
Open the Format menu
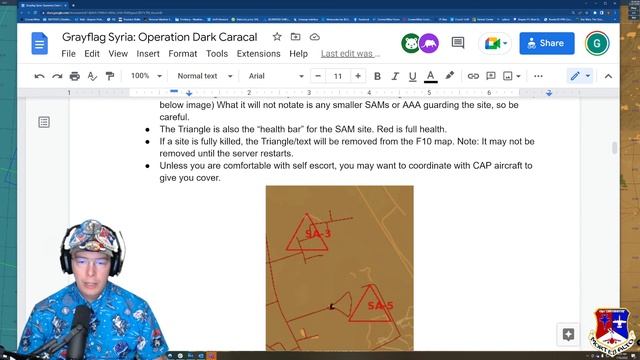[x=182, y=54]
